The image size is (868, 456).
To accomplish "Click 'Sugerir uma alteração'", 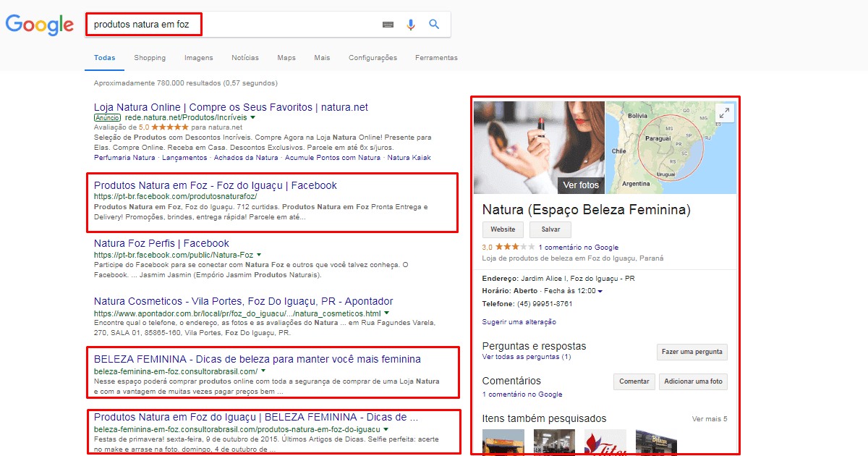I will pyautogui.click(x=519, y=322).
